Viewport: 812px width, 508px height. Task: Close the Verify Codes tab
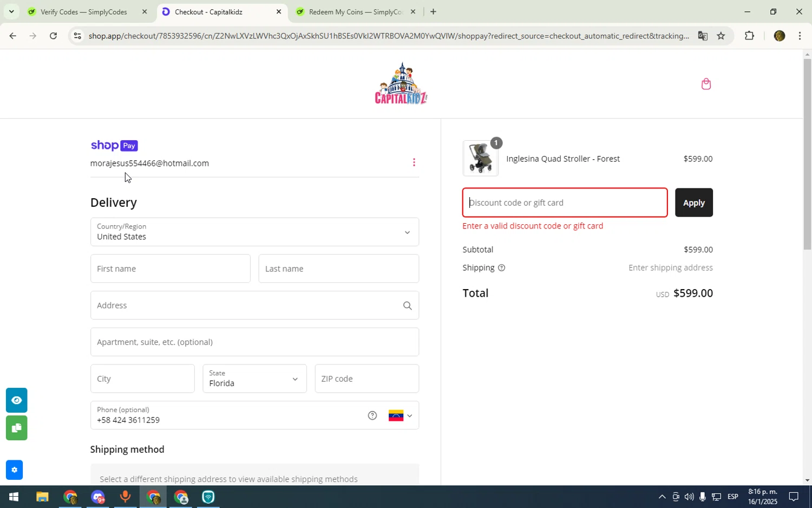click(x=145, y=11)
